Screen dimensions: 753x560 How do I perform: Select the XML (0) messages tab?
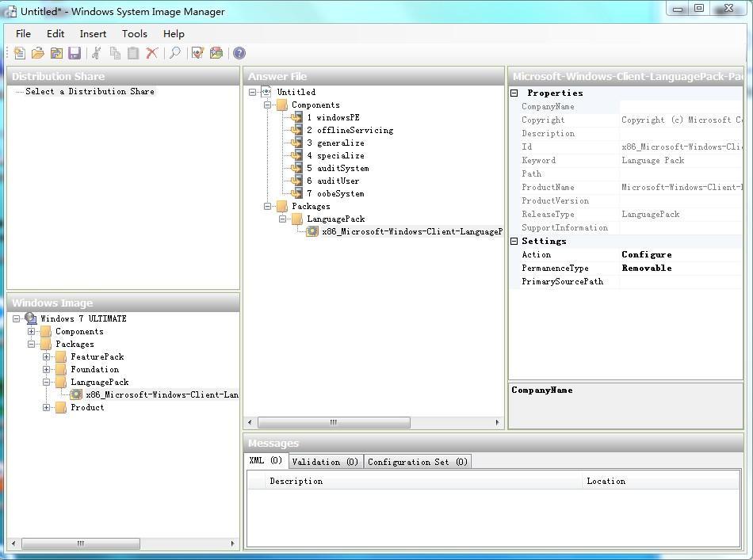(x=266, y=460)
